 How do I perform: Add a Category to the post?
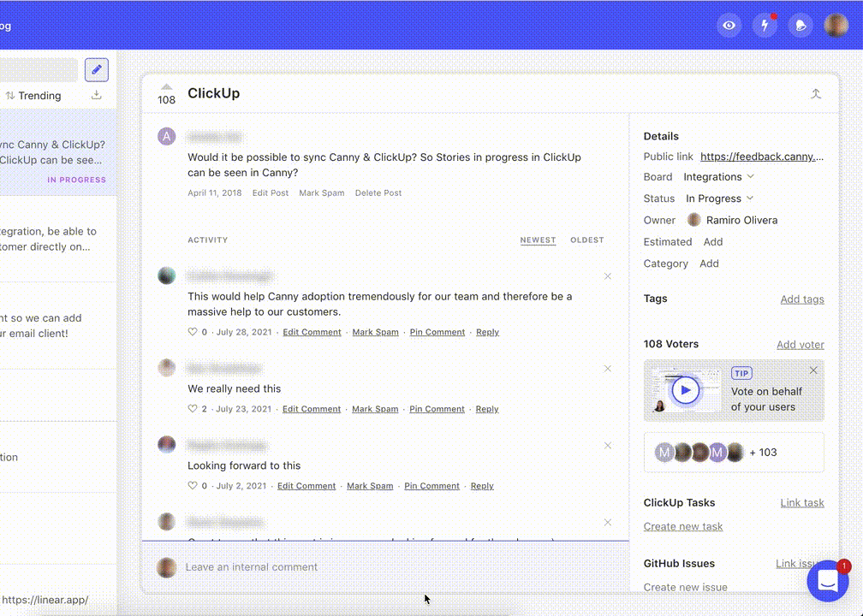(709, 264)
